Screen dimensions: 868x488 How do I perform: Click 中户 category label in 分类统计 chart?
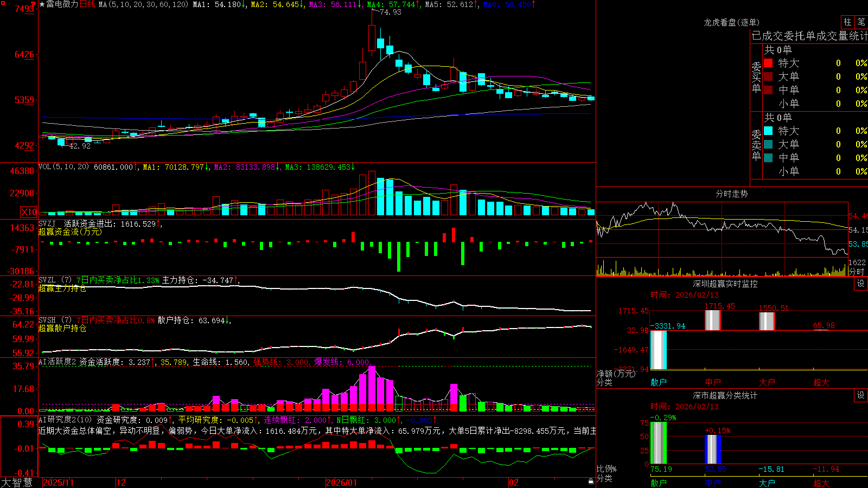point(713,483)
